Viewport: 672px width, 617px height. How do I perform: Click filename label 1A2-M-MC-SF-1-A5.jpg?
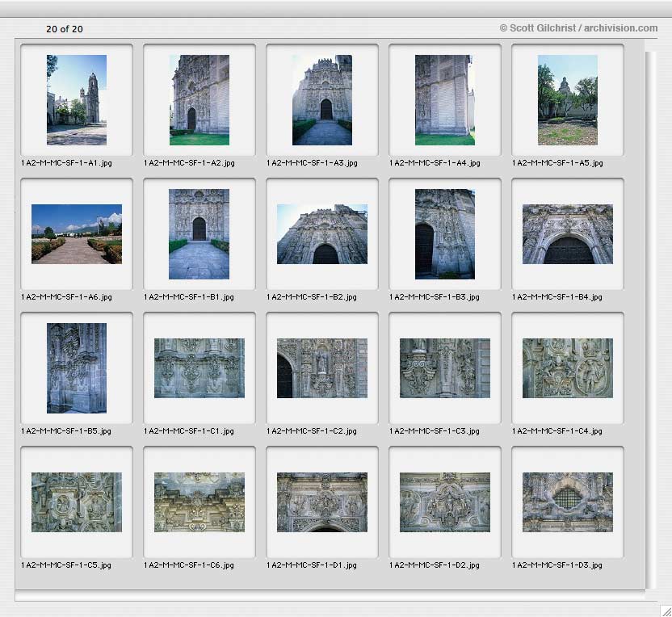(x=557, y=163)
